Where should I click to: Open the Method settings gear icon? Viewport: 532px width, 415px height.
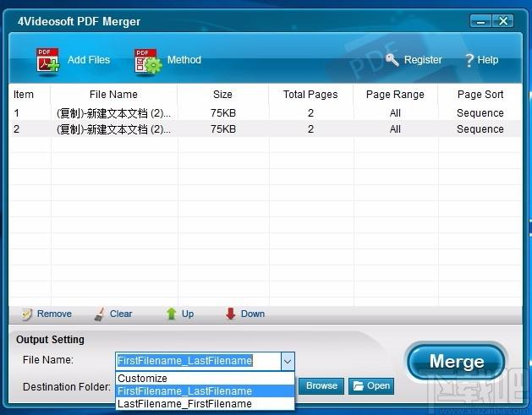click(x=148, y=61)
